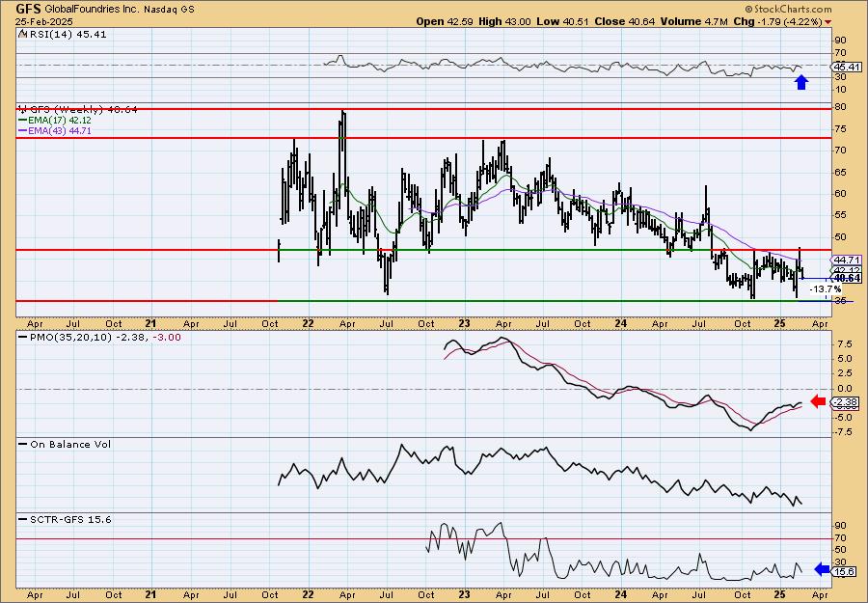Click the 65 level on price axis
The width and height of the screenshot is (868, 603).
[x=840, y=172]
